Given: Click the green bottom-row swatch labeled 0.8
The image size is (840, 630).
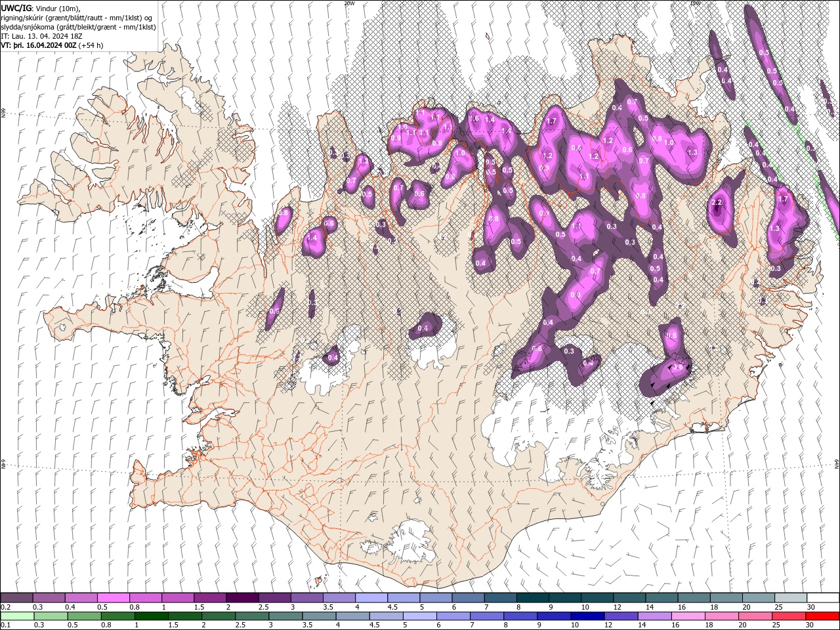Looking at the screenshot, I should (x=117, y=616).
